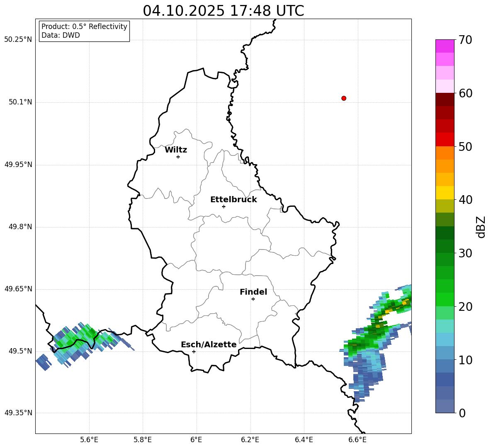491x448 pixels.
Task: Click the yellow colorbar segment above 40
Action: 445,193
